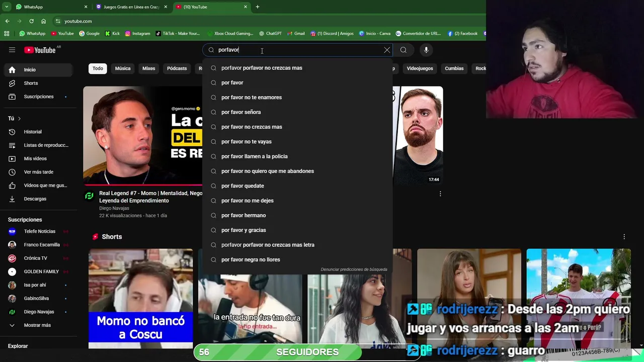This screenshot has height=362, width=644.
Task: Open a new browser tab with plus
Action: click(x=258, y=7)
